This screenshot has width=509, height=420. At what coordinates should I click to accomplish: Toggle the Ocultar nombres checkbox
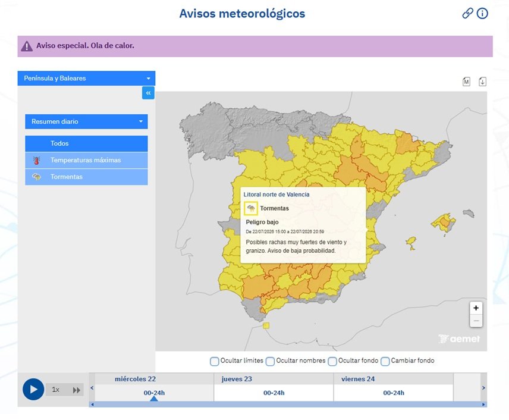pyautogui.click(x=270, y=361)
